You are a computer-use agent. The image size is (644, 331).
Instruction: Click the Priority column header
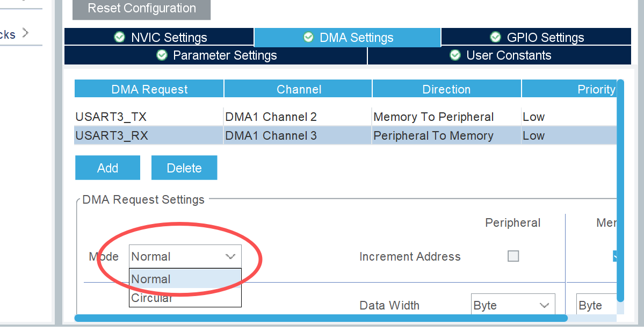[569, 89]
